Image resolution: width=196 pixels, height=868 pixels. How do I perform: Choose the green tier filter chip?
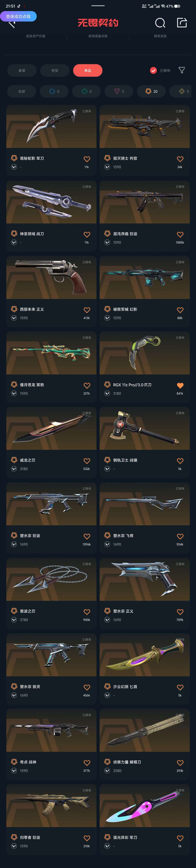click(86, 91)
